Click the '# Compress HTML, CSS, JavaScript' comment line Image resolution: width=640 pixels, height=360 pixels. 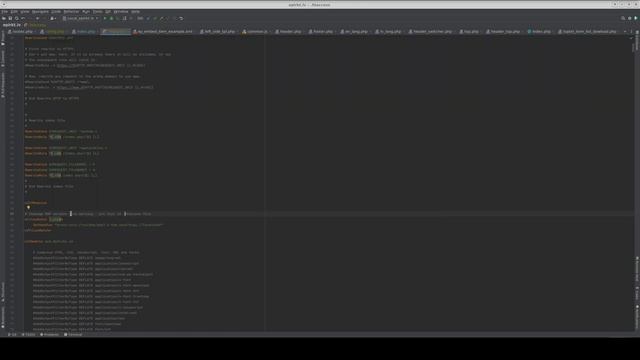click(x=86, y=252)
